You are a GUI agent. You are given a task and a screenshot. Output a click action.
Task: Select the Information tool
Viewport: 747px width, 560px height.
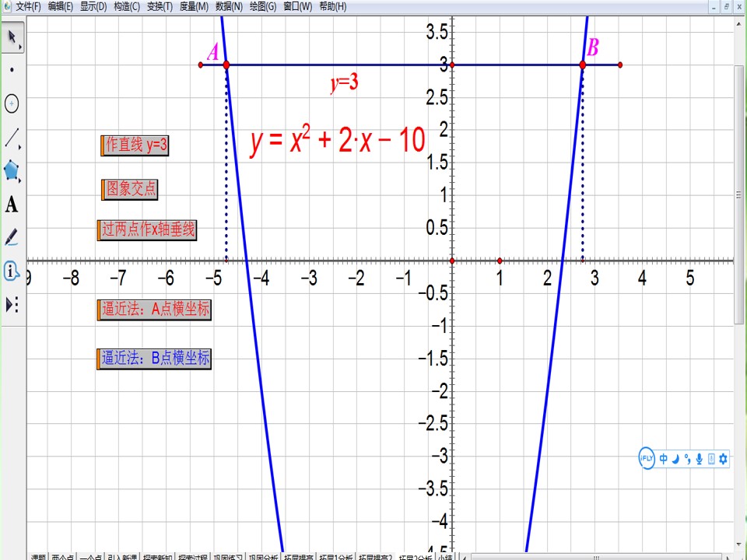[x=12, y=271]
